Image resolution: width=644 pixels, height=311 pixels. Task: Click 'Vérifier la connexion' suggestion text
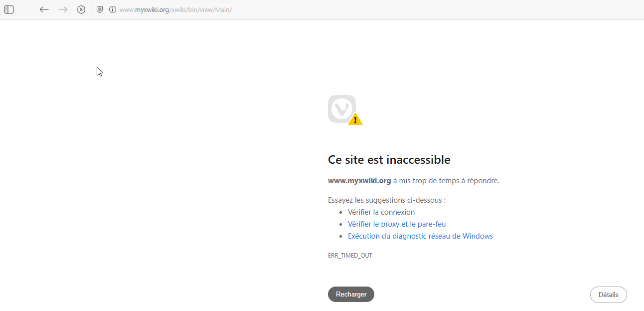pos(381,212)
